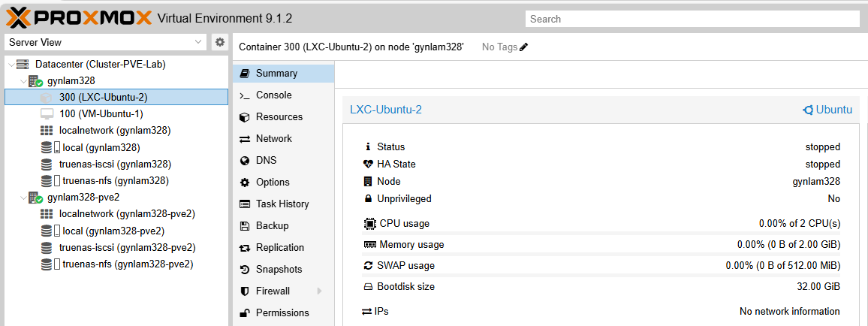
Task: Click the HA State heartbeat icon
Action: click(x=368, y=164)
